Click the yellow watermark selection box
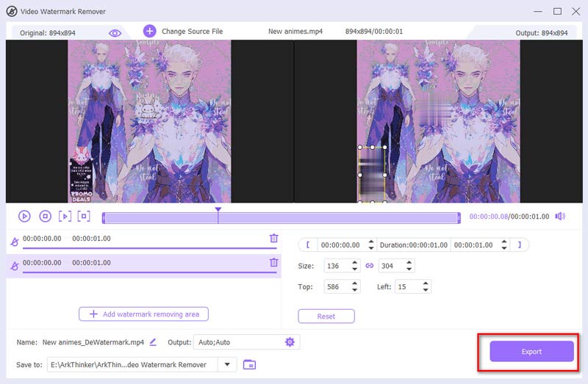 coord(372,175)
